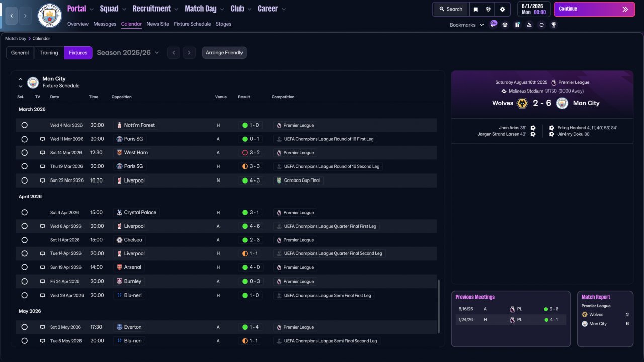Select the Nott'm Forest fixture radio button

[24, 125]
